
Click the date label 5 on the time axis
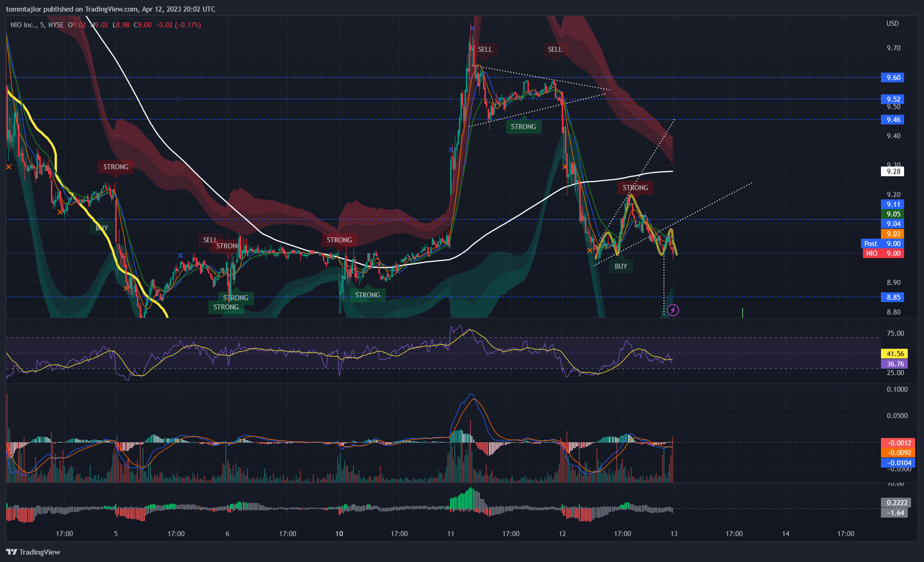click(x=116, y=533)
